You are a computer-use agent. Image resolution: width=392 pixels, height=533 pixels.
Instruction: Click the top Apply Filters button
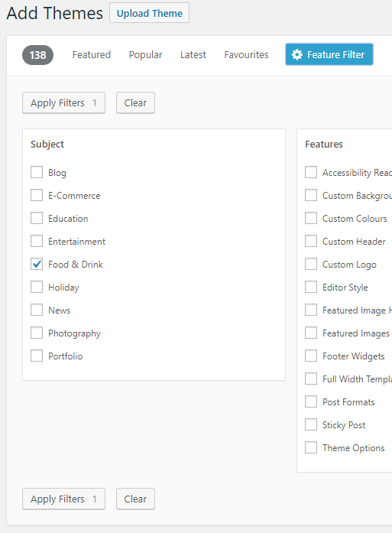click(x=64, y=103)
